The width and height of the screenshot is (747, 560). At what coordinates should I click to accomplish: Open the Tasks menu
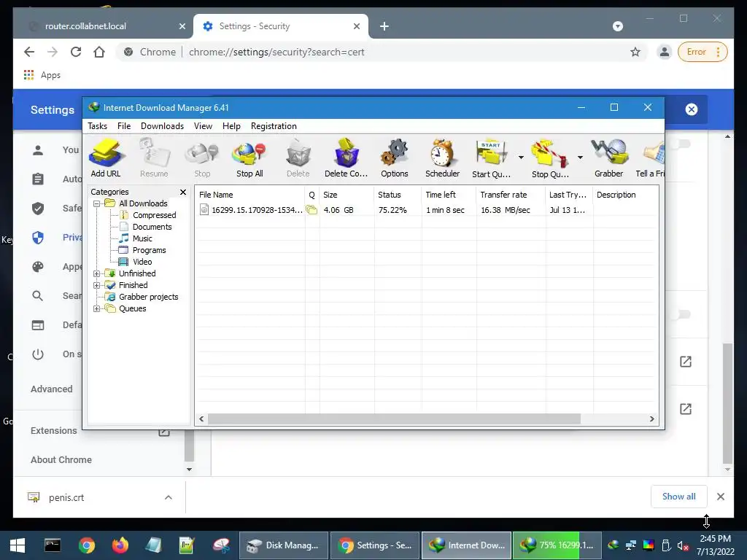[x=97, y=126]
